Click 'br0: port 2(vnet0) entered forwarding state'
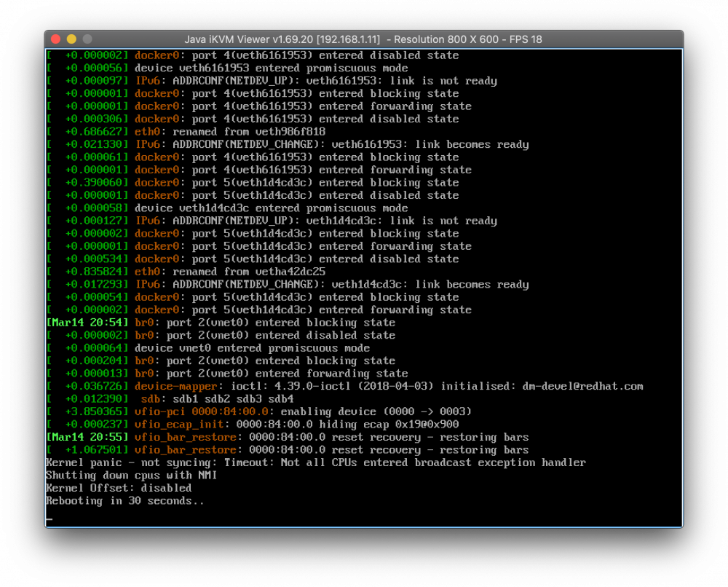 (271, 374)
